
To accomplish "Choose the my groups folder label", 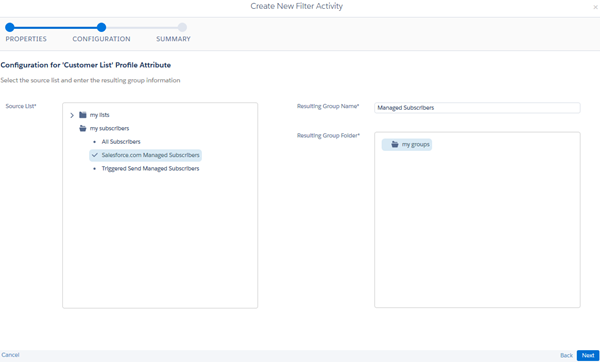I will point(416,144).
